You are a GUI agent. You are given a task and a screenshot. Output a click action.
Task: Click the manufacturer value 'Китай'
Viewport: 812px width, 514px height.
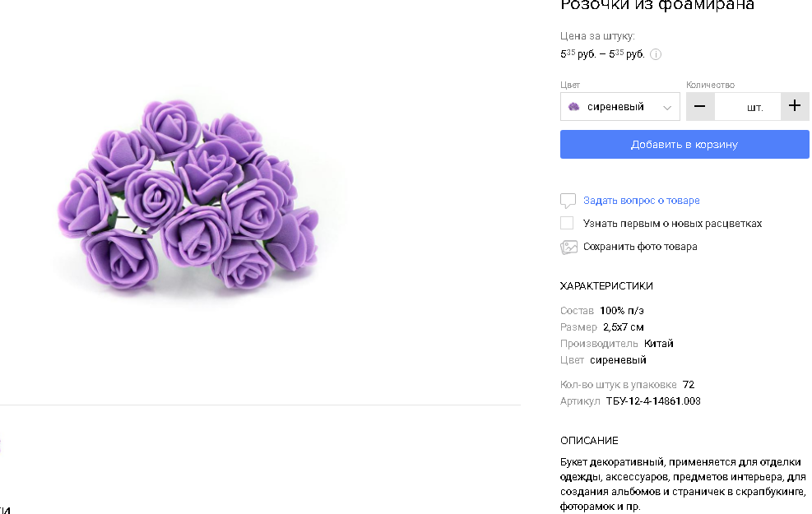click(659, 344)
